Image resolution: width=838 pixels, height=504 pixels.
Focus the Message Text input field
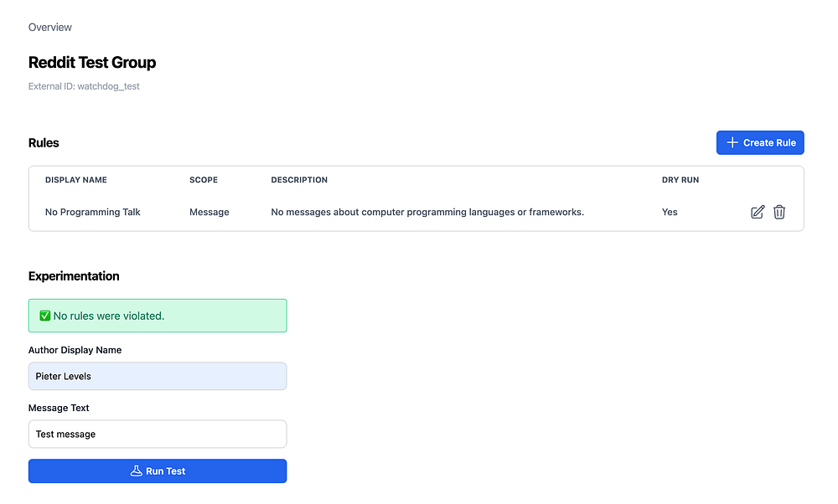[x=158, y=434]
